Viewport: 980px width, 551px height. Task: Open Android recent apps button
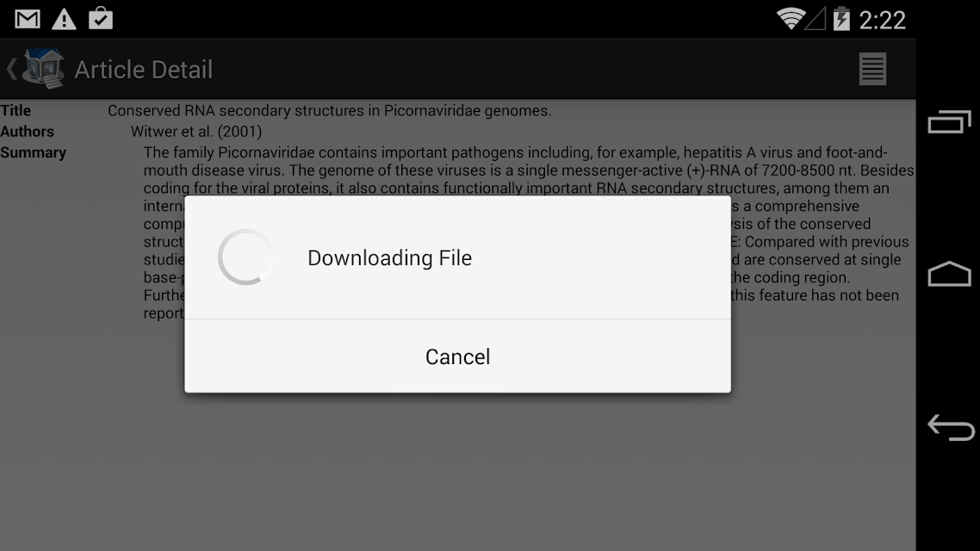tap(949, 121)
